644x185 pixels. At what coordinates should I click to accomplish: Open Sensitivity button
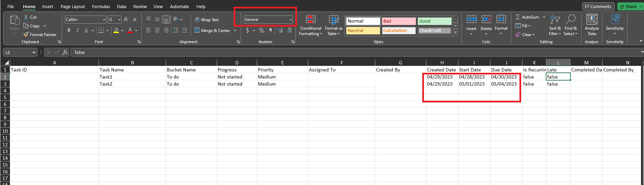615,24
